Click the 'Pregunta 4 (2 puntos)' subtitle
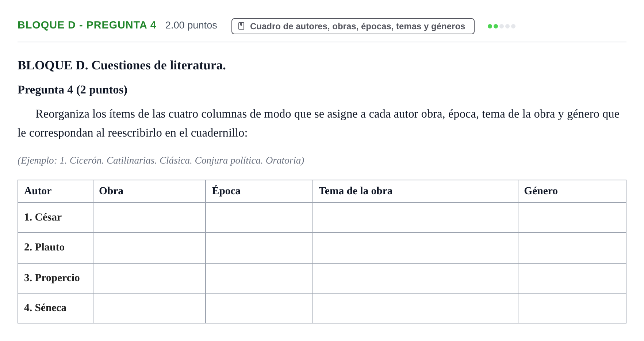 [72, 90]
